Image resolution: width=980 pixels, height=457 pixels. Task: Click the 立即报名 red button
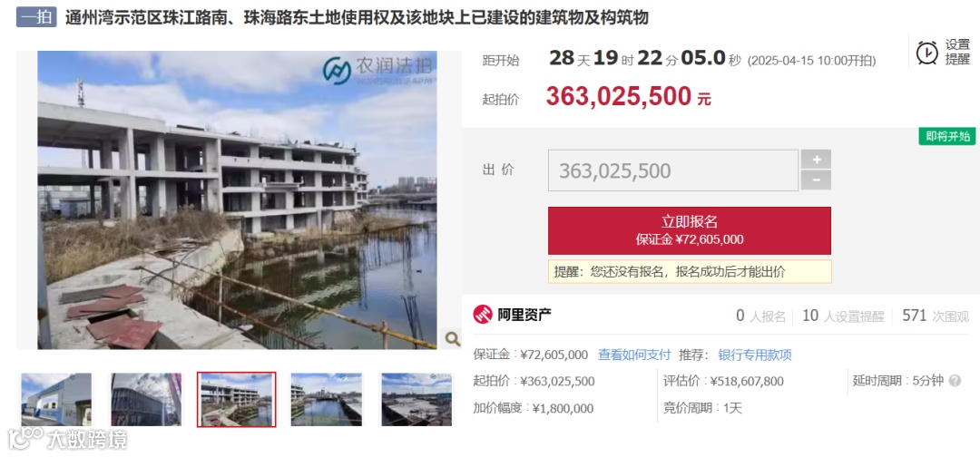pyautogui.click(x=690, y=230)
